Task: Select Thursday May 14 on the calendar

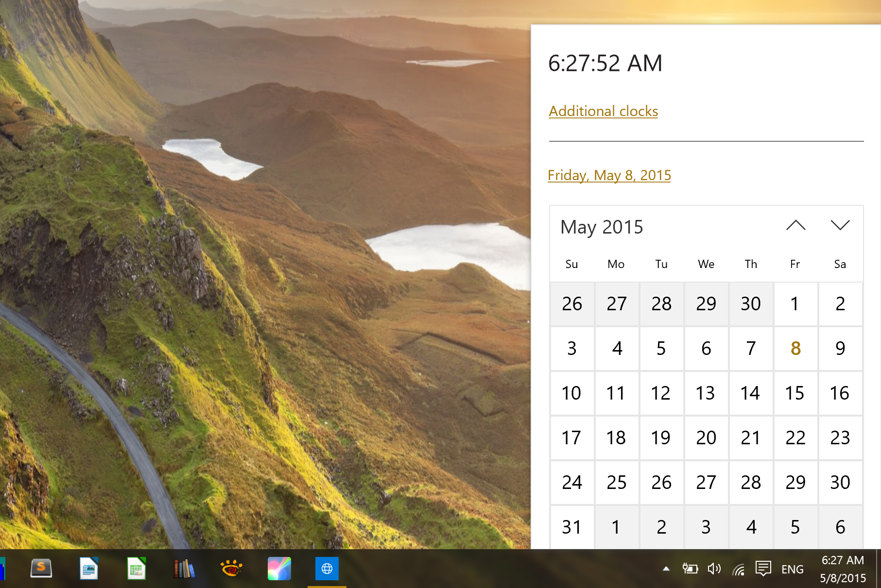Action: pyautogui.click(x=751, y=393)
